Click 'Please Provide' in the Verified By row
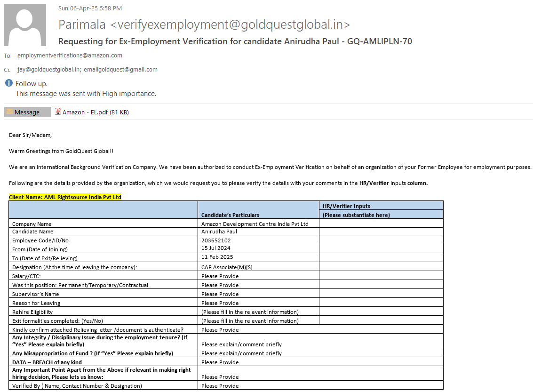Image resolution: width=533 pixels, height=392 pixels. 220,386
